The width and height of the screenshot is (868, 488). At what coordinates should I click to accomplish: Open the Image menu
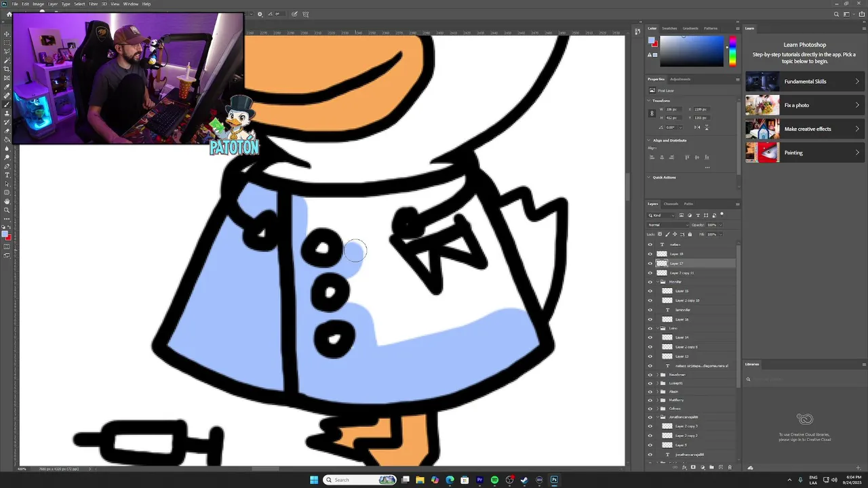click(38, 4)
